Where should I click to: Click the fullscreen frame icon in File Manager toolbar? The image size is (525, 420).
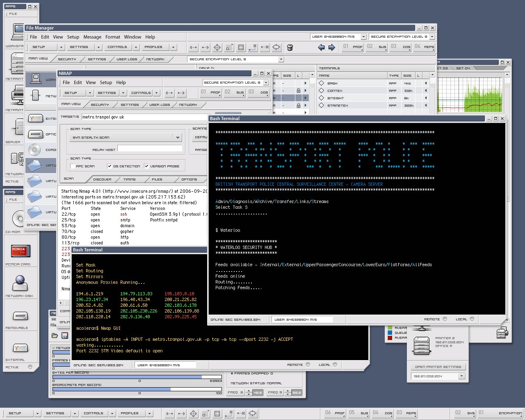tap(241, 47)
